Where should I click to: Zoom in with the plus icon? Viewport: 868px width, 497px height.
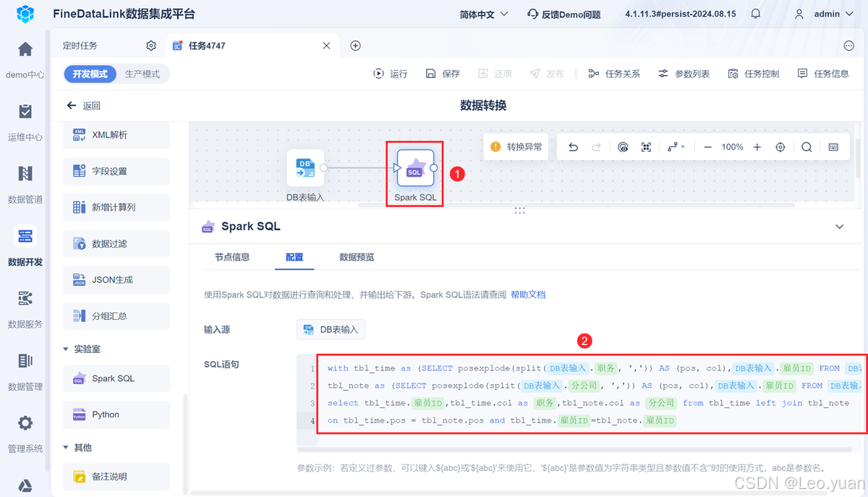(x=757, y=147)
